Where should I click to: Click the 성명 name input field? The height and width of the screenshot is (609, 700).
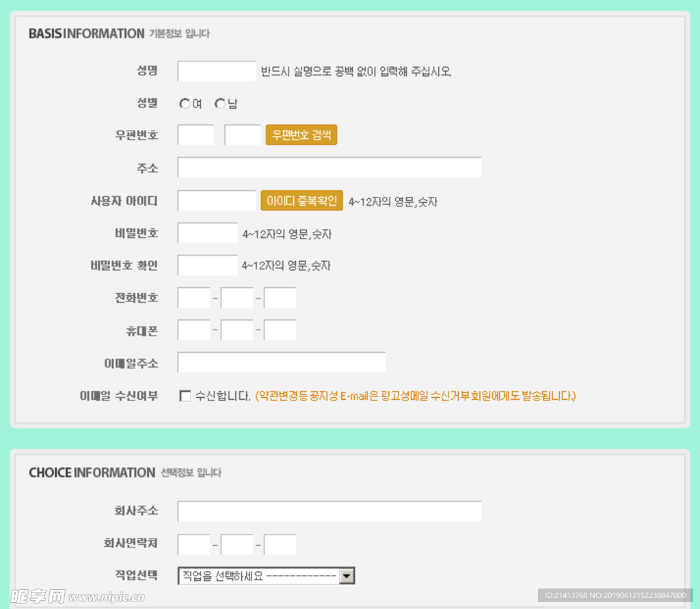216,71
